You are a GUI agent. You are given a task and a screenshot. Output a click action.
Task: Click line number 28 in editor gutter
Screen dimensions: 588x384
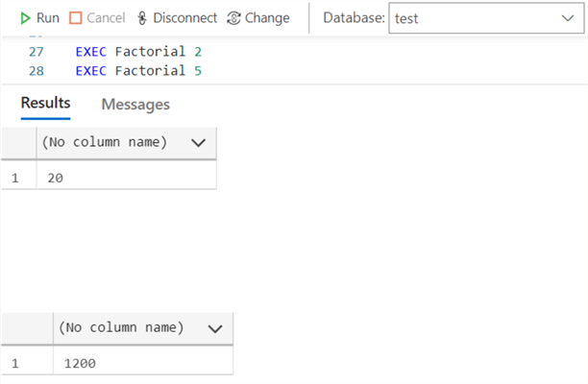coord(37,70)
